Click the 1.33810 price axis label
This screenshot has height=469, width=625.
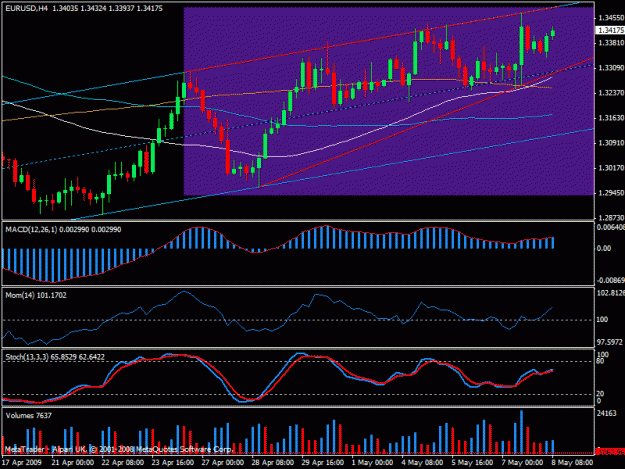611,43
